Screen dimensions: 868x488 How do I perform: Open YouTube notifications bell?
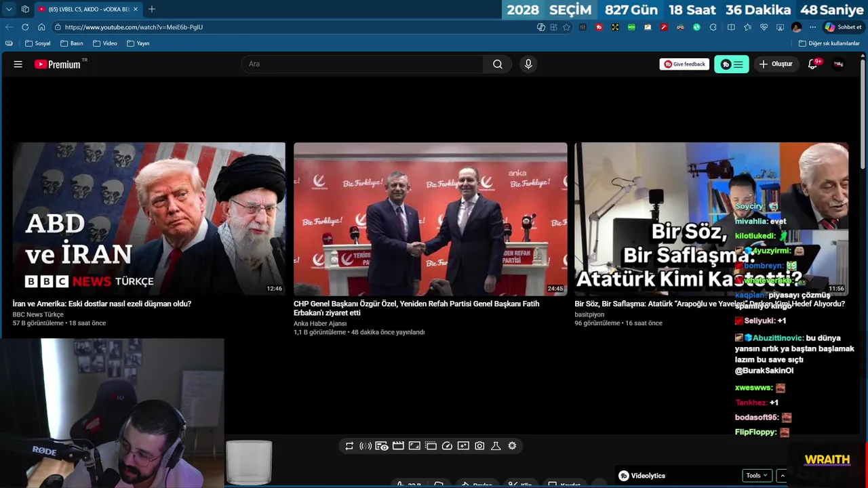click(812, 64)
